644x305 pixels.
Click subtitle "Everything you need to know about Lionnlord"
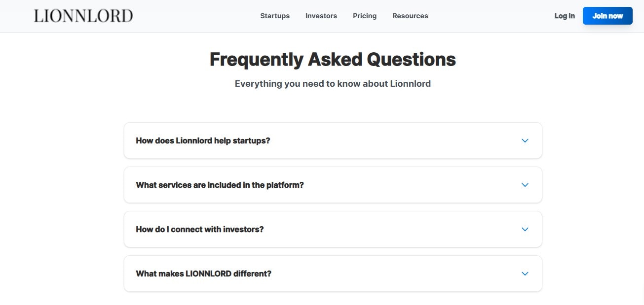tap(333, 84)
